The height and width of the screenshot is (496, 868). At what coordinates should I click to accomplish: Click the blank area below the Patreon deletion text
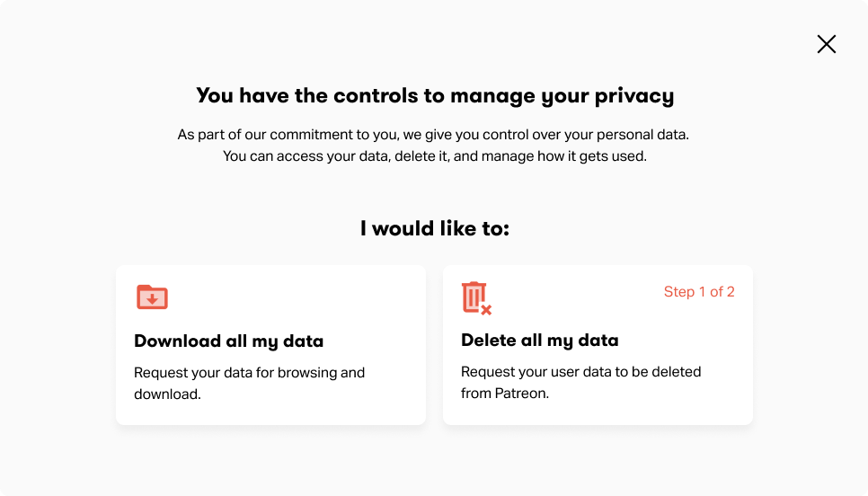(x=598, y=413)
